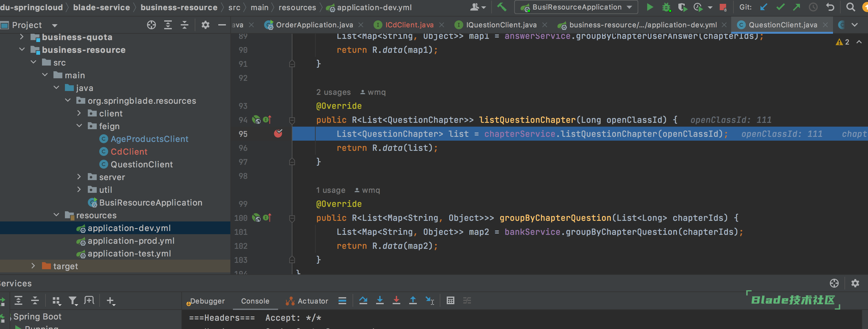Run with coverage shield icon
This screenshot has width=868, height=329.
(682, 7)
